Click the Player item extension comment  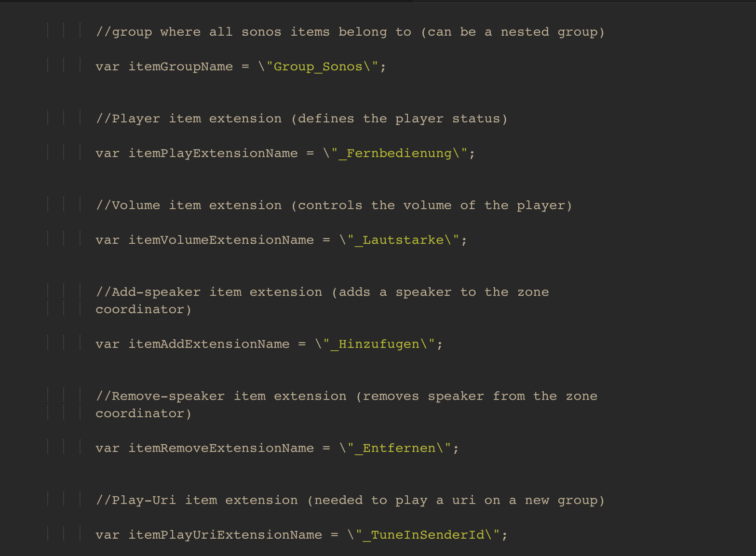(x=301, y=119)
